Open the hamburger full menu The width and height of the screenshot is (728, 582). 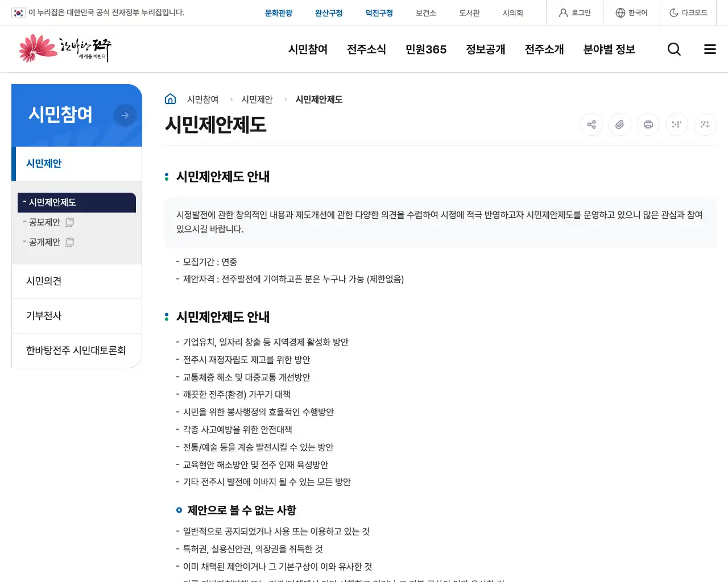click(x=710, y=49)
